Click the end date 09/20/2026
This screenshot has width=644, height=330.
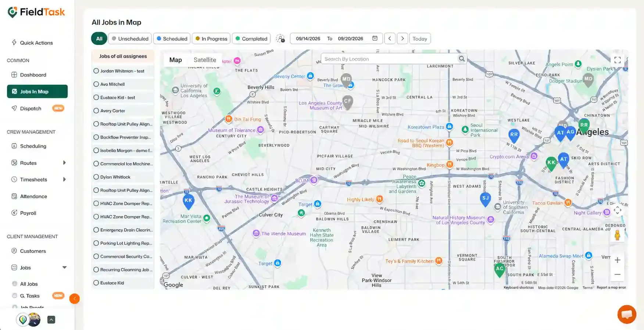(350, 39)
